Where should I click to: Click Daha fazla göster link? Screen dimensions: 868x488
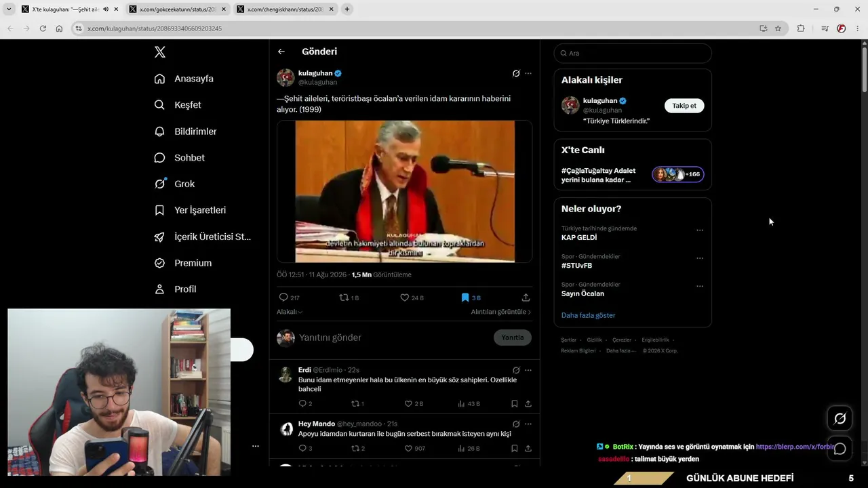(x=589, y=315)
